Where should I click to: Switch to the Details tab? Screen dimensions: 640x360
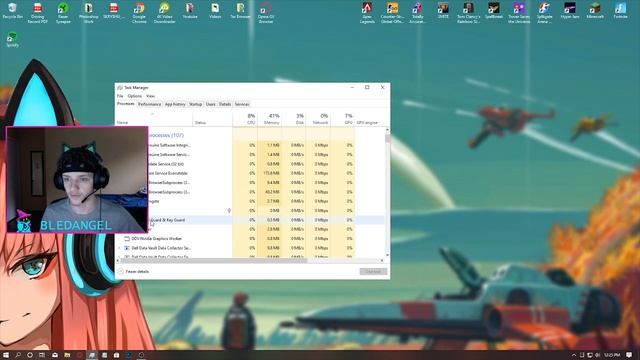[x=225, y=104]
